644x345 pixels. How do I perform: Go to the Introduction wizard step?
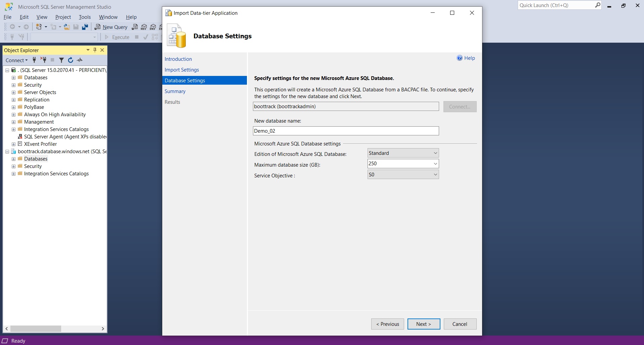click(178, 59)
